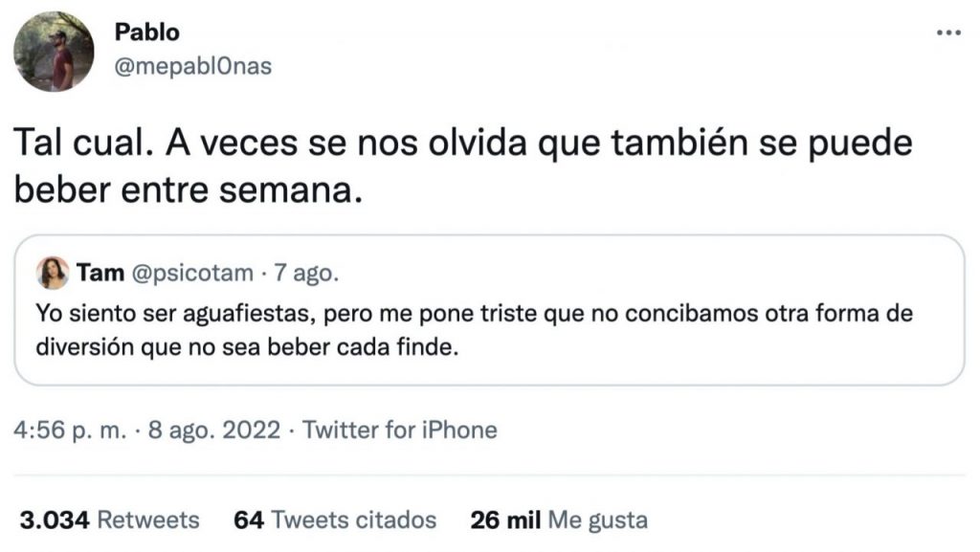The height and width of the screenshot is (552, 980).
Task: Click the tweet text starting 'Tal cual'
Action: pyautogui.click(x=463, y=144)
